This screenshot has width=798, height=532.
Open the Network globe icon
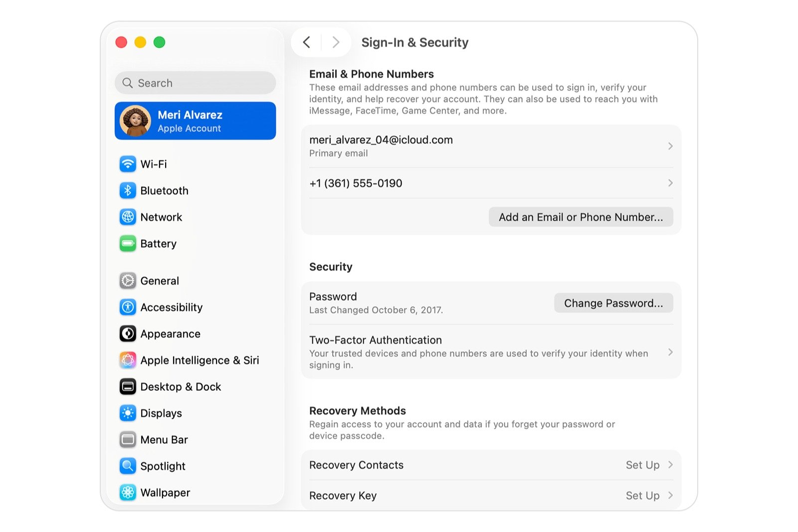coord(128,217)
